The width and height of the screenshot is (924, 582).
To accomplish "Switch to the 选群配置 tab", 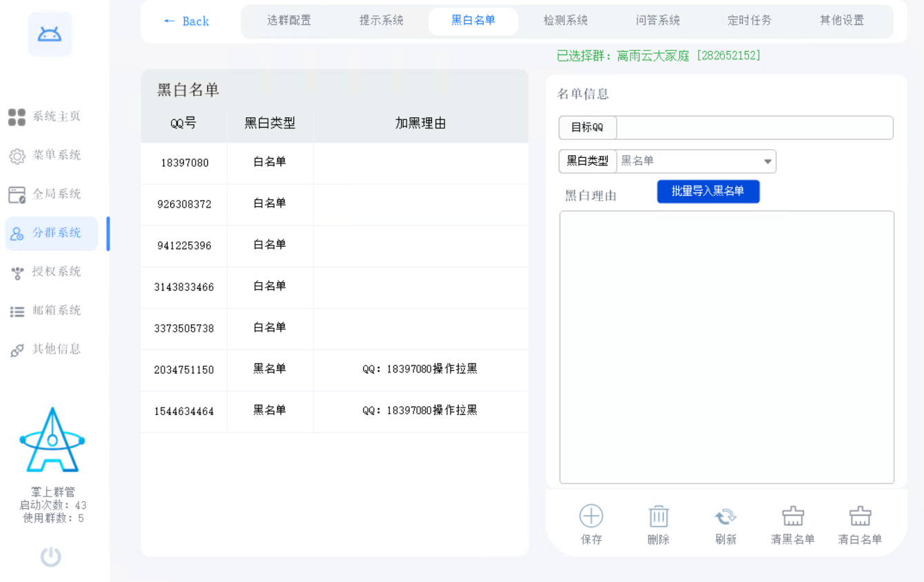I will pyautogui.click(x=289, y=21).
